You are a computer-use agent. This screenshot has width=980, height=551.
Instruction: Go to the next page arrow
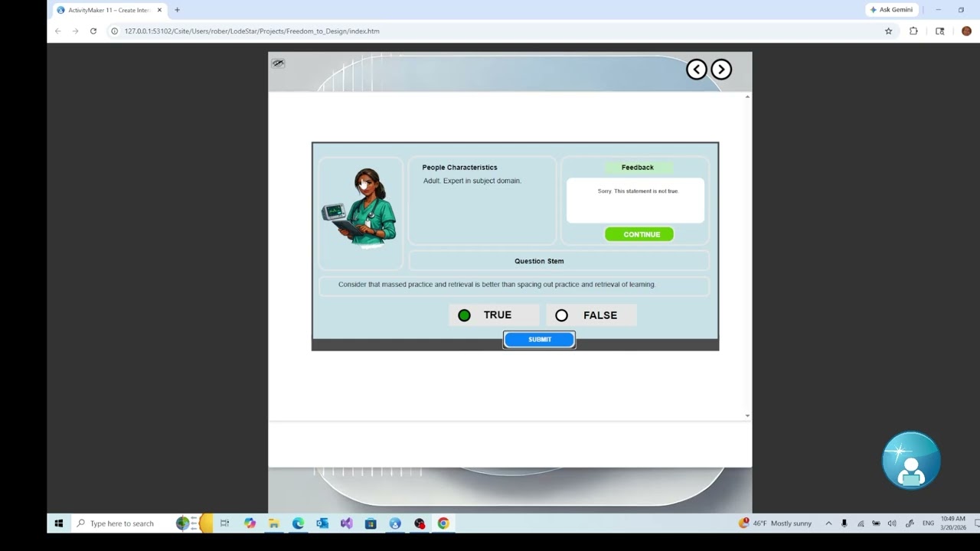721,70
